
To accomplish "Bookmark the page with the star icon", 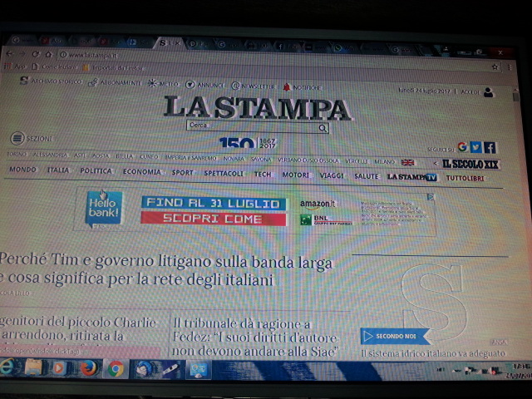I will pyautogui.click(x=495, y=66).
